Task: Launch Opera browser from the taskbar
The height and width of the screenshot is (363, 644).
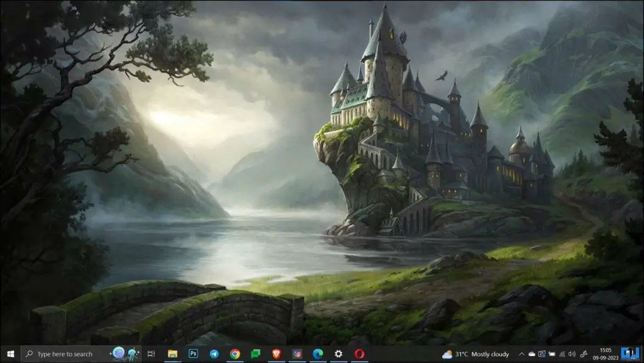Action: pos(359,354)
